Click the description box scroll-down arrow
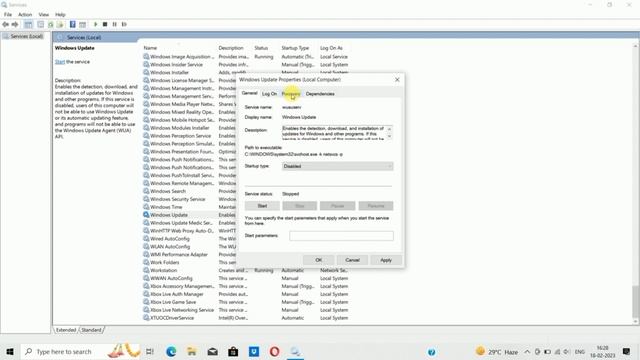Viewport: 640px width, 360px height. 389,137
